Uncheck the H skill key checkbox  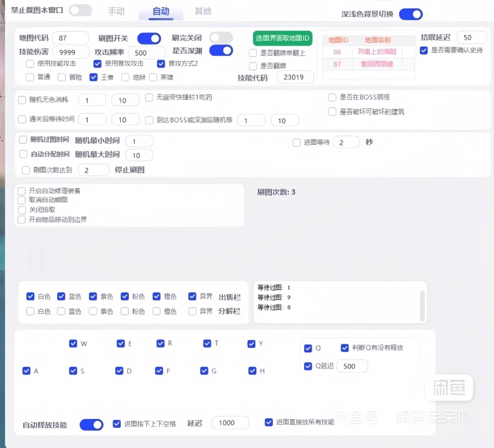(252, 371)
